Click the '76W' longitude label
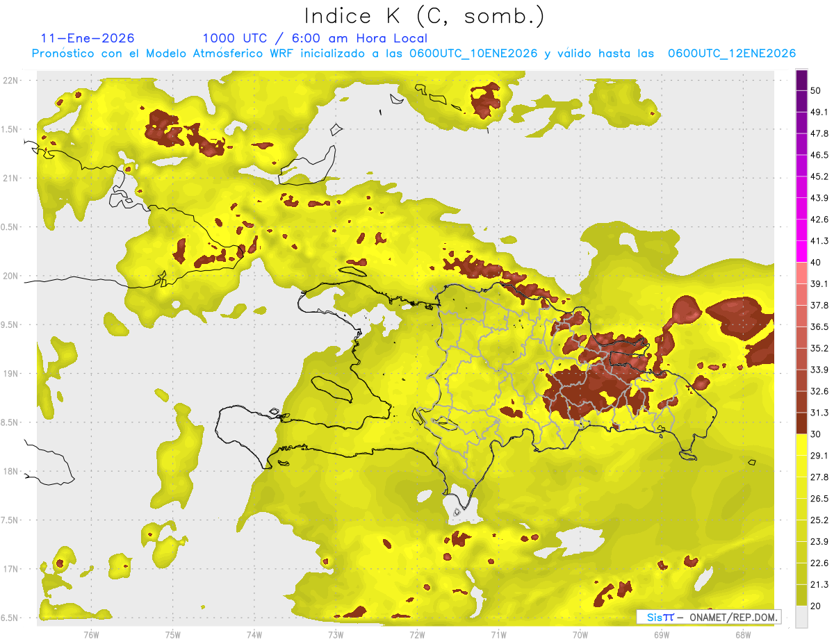 click(91, 634)
